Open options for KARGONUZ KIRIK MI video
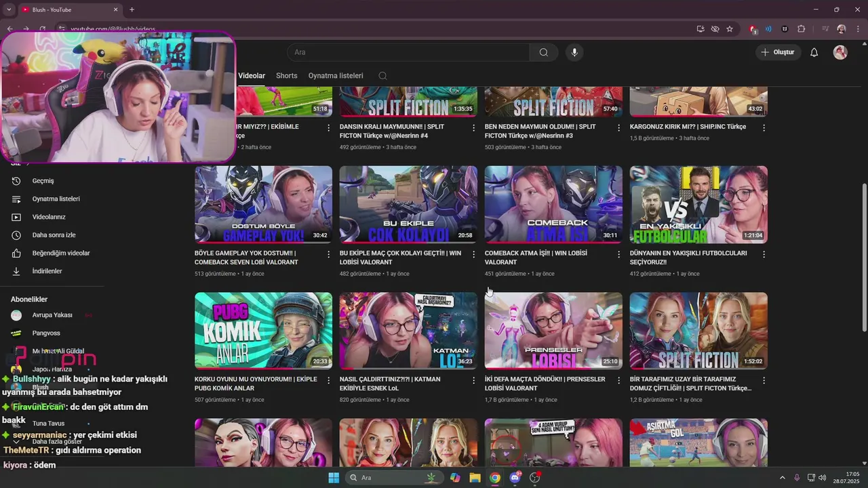868x488 pixels. pyautogui.click(x=764, y=127)
